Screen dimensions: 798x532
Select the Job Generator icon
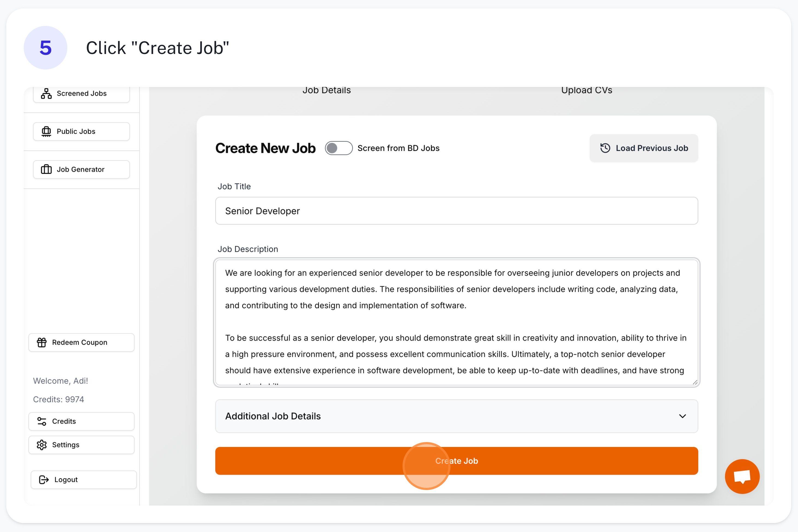46,169
